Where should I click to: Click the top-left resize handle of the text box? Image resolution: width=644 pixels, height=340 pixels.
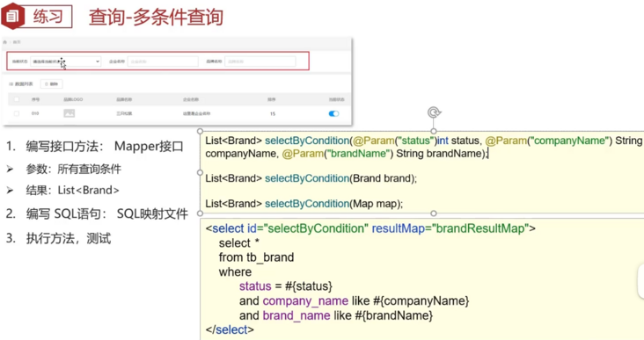[x=200, y=131]
